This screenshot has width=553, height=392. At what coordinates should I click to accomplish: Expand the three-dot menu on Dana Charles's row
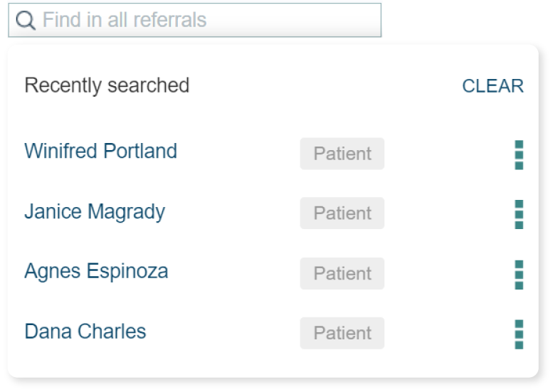(x=519, y=334)
